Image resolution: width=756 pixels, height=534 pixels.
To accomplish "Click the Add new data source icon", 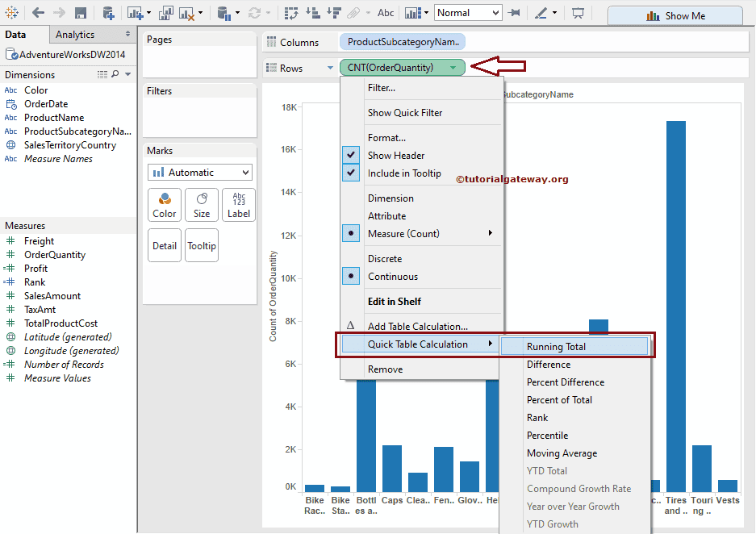I will [108, 13].
